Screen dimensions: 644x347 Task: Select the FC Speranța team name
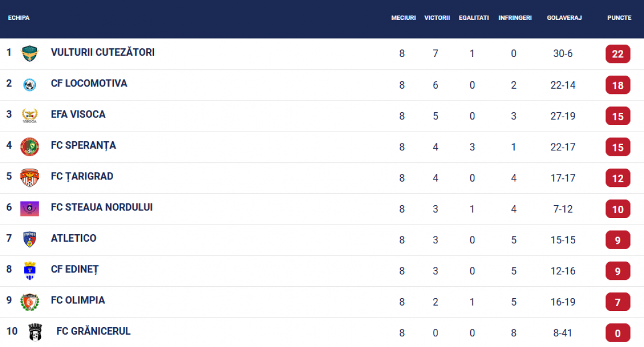click(83, 146)
